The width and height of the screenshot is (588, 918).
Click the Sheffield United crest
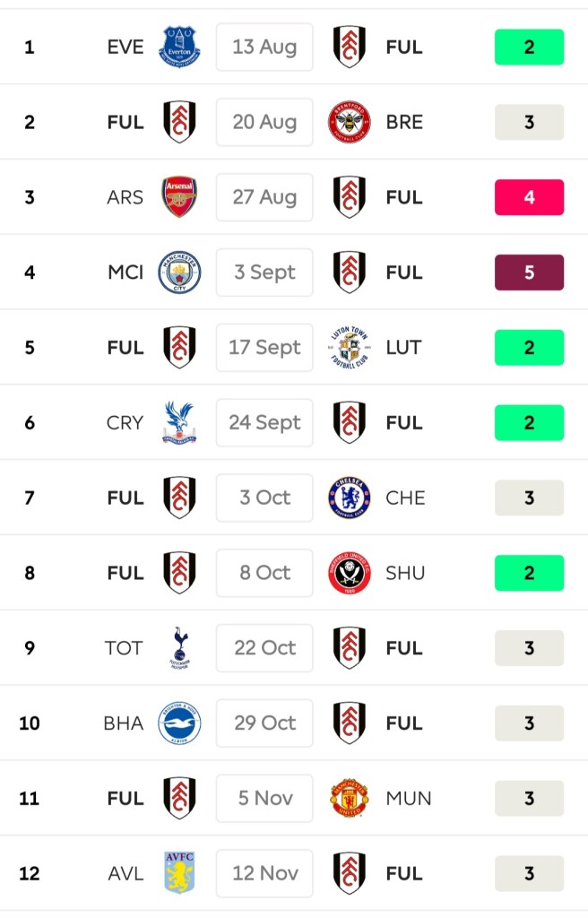(x=349, y=574)
